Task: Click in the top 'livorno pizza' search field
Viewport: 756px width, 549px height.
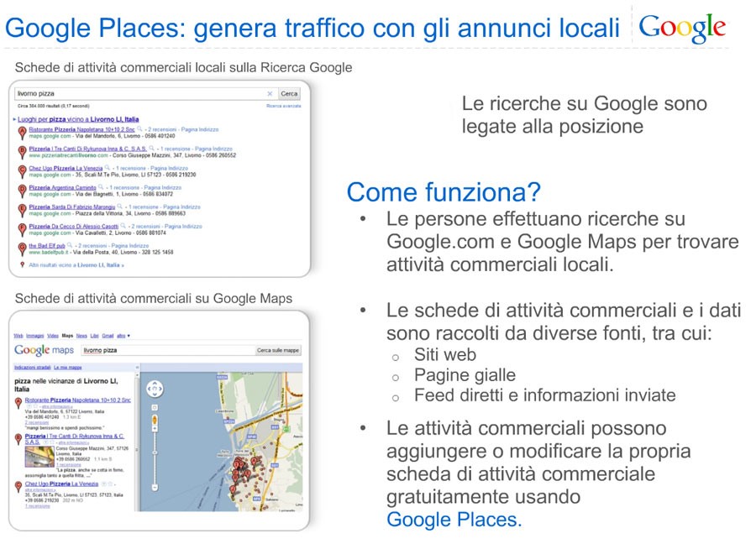Action: click(144, 93)
